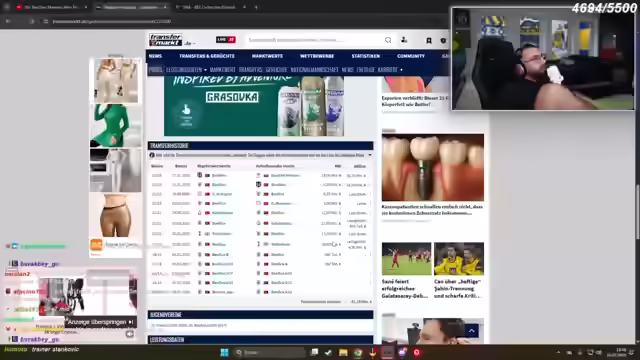Open the white square icon beside taskbar search

pos(314,352)
